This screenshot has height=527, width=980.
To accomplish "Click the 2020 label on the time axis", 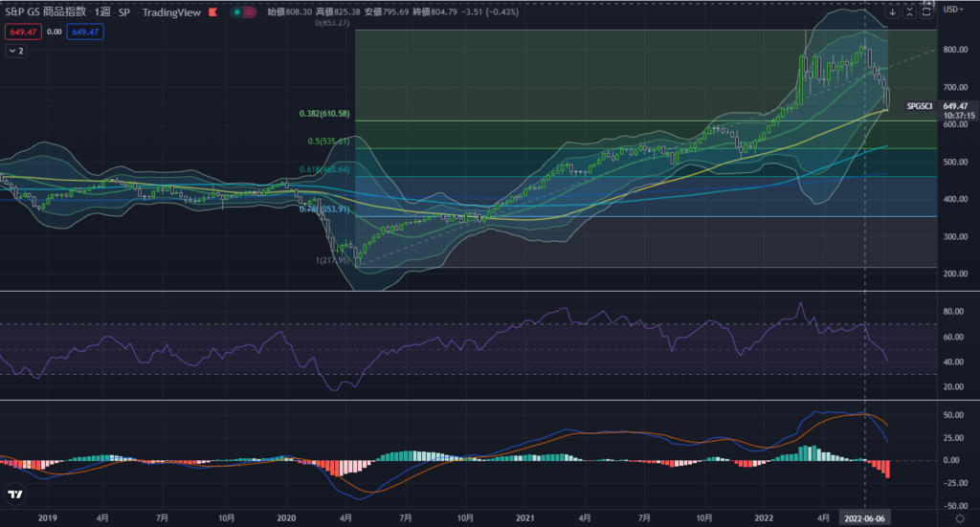I will click(x=285, y=516).
